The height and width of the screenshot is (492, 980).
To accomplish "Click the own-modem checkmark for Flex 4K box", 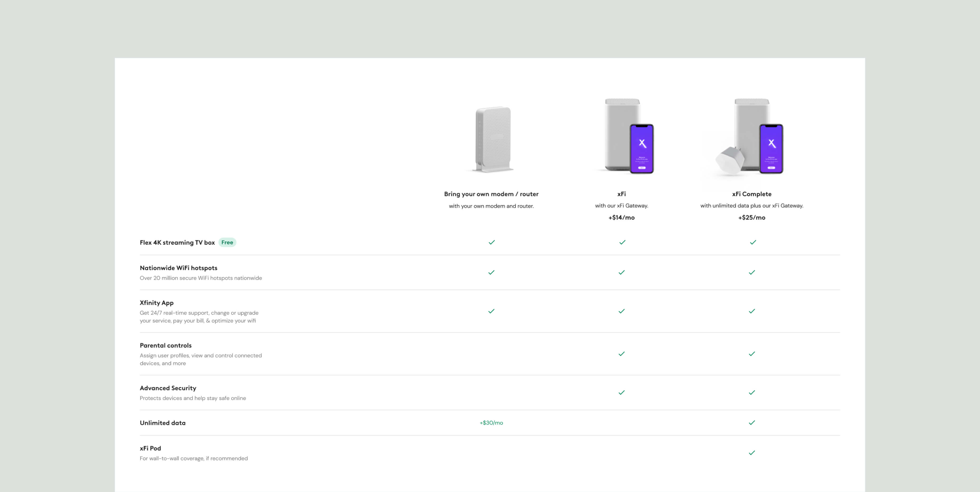I will (x=492, y=242).
